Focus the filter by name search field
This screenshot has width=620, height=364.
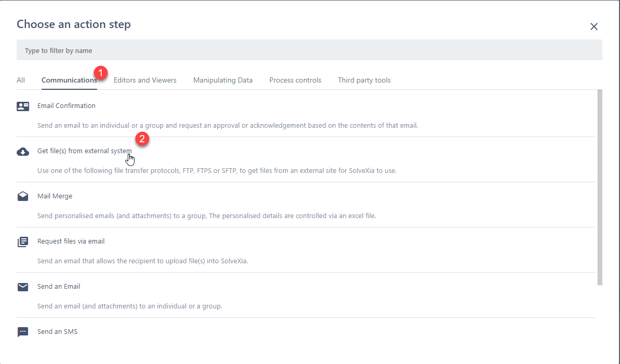309,50
